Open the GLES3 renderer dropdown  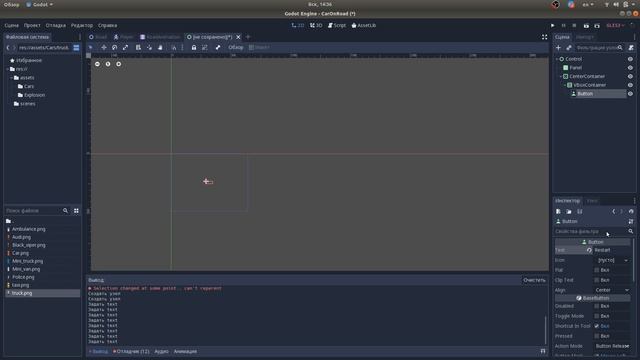tap(616, 25)
